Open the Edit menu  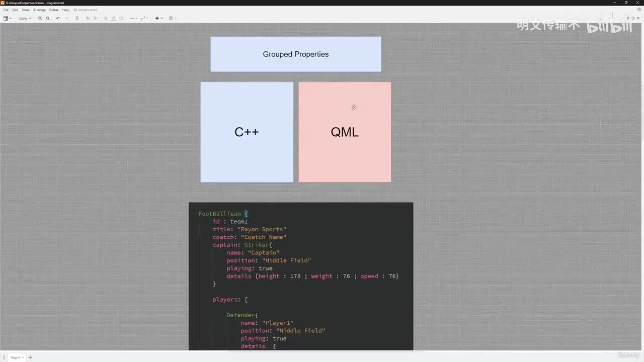click(15, 10)
